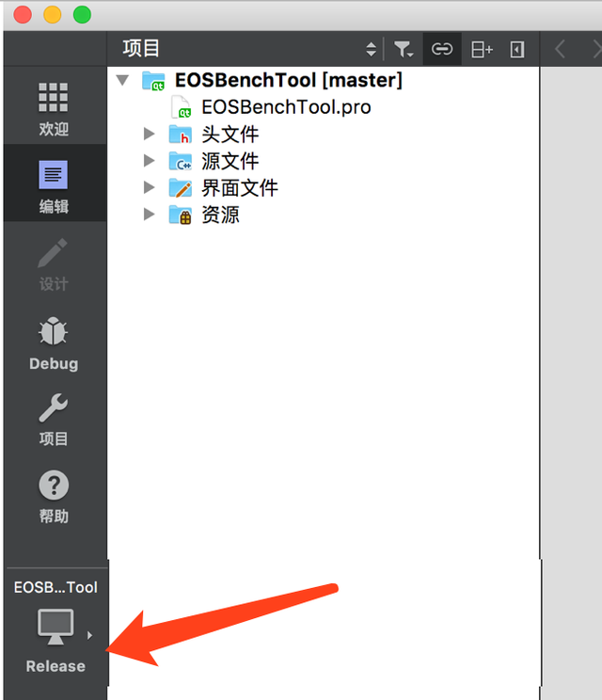Viewport: 602px width, 700px height.
Task: Open the 设计 design mode
Action: click(54, 264)
